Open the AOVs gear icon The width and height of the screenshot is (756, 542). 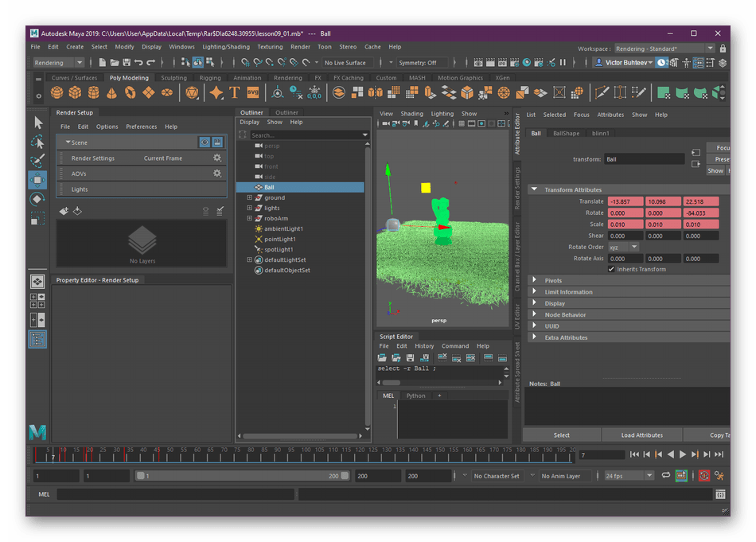[217, 174]
